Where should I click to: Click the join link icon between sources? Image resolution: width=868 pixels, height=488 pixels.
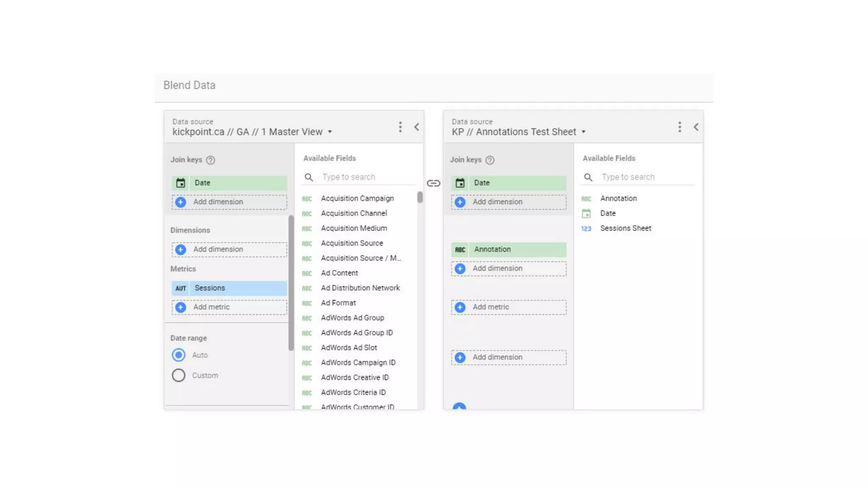(433, 183)
